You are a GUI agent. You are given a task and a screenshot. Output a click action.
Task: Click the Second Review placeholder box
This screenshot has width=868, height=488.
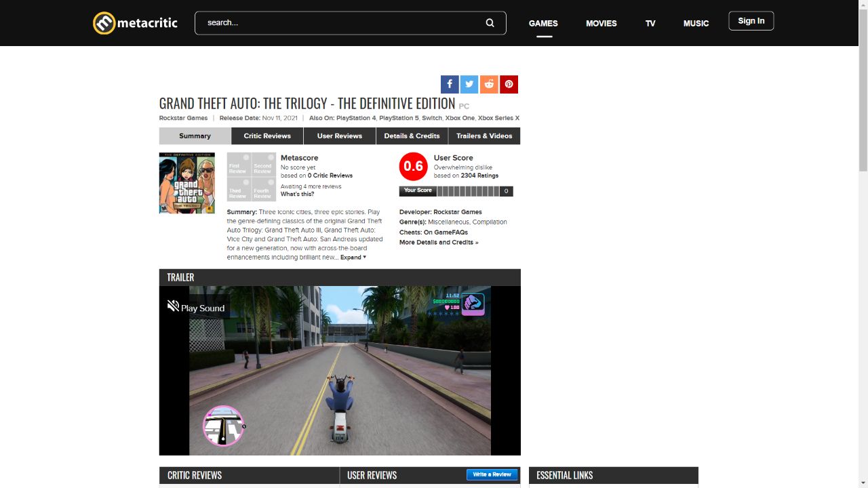pos(262,165)
